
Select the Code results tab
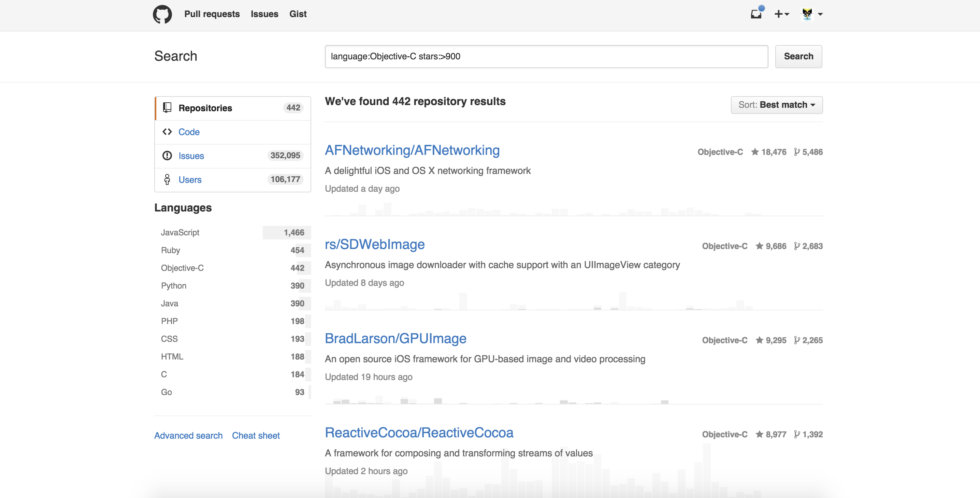[232, 132]
